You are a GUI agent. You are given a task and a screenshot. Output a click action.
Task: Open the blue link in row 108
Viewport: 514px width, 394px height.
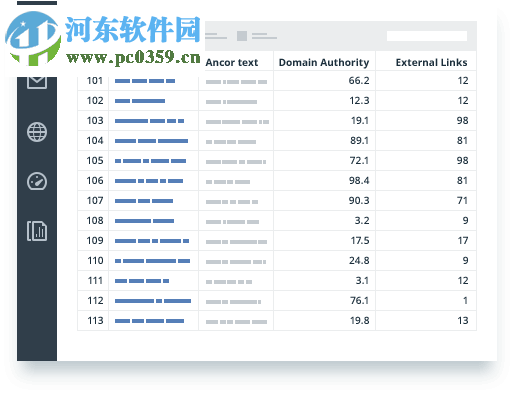[144, 221]
